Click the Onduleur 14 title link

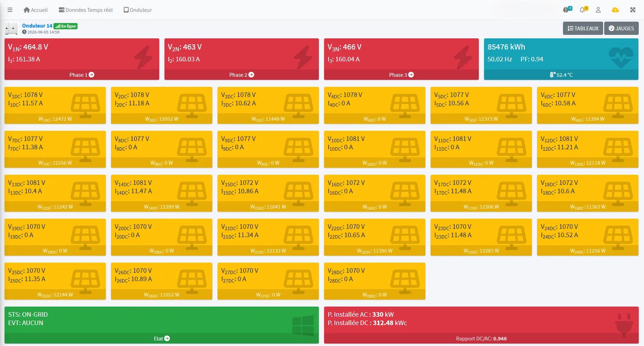tap(37, 26)
